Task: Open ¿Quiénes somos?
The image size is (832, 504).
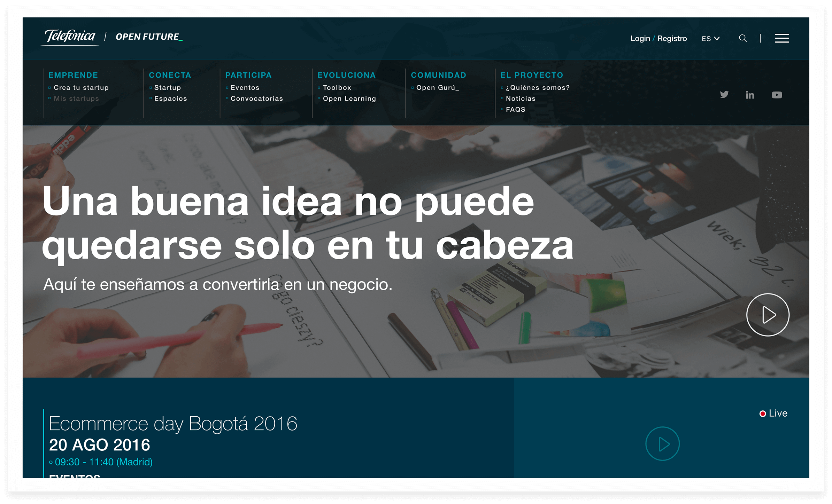Action: click(x=538, y=88)
